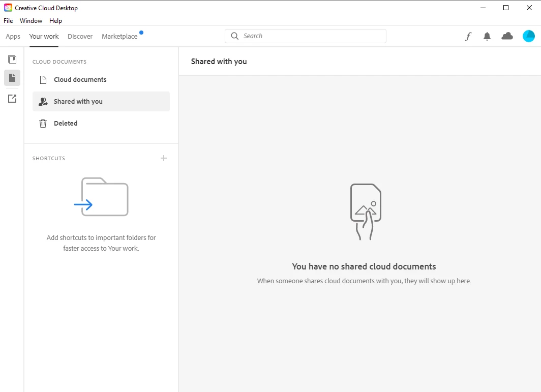Click the Creative Cloud app logo
541x392 pixels.
(8, 8)
